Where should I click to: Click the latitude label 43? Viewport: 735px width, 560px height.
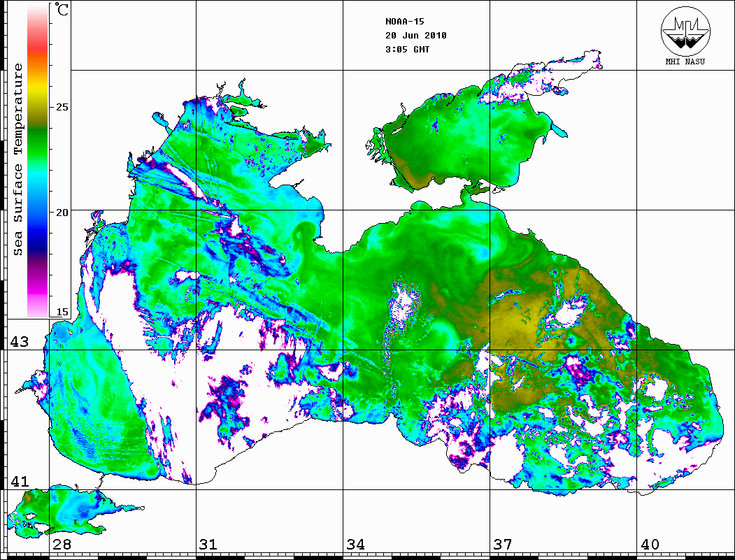click(x=20, y=342)
